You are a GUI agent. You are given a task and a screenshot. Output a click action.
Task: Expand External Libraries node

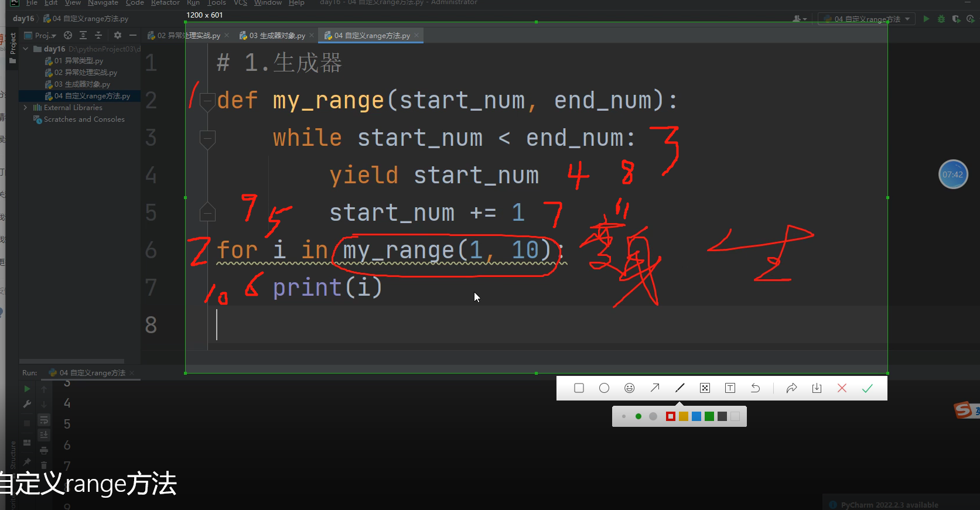coord(25,108)
